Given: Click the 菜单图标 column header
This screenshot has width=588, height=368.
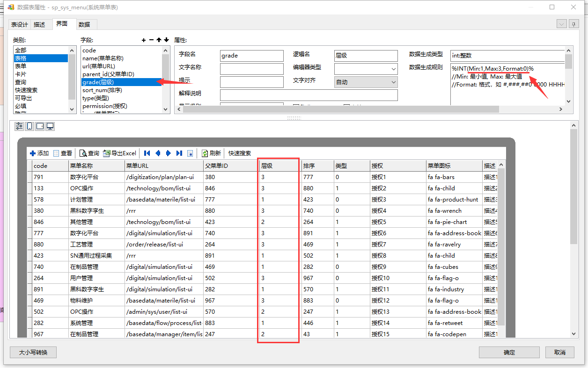Looking at the screenshot, I should pos(454,166).
